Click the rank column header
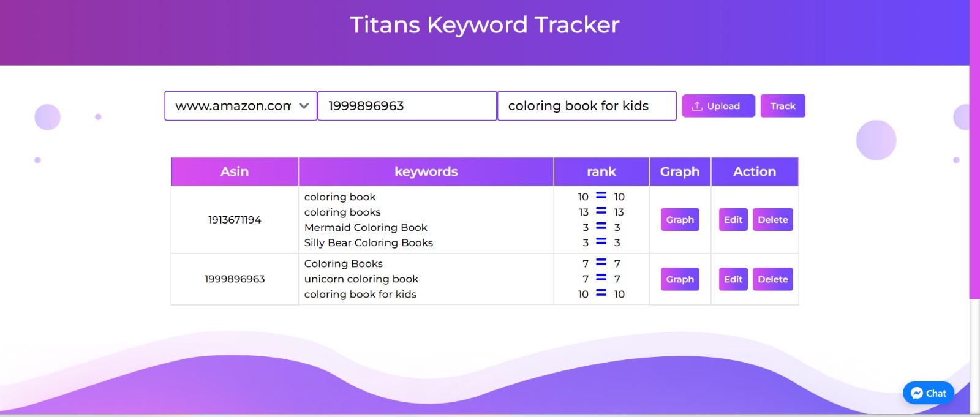The width and height of the screenshot is (980, 417). click(601, 171)
